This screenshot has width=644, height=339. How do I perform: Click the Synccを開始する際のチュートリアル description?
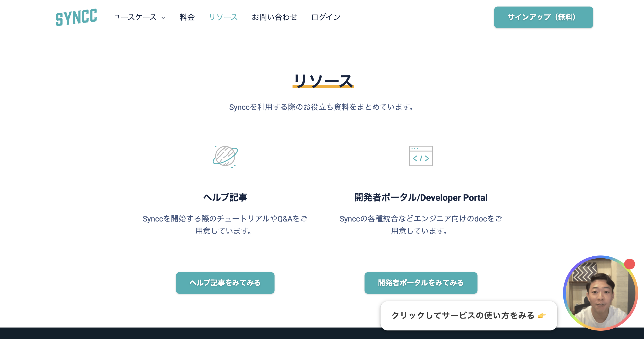(225, 225)
